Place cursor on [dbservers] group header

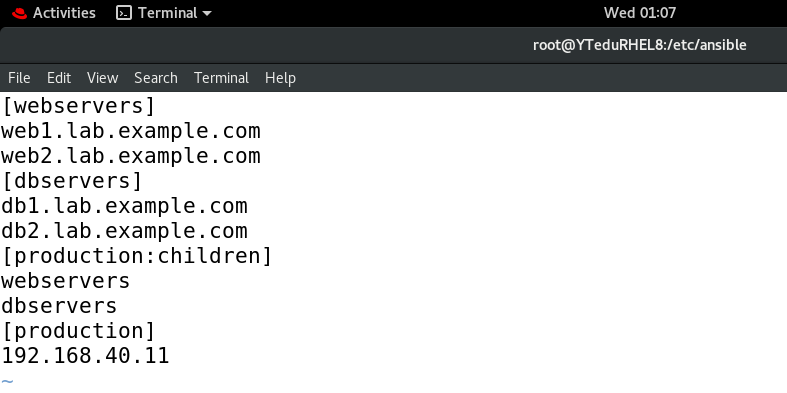(x=72, y=181)
